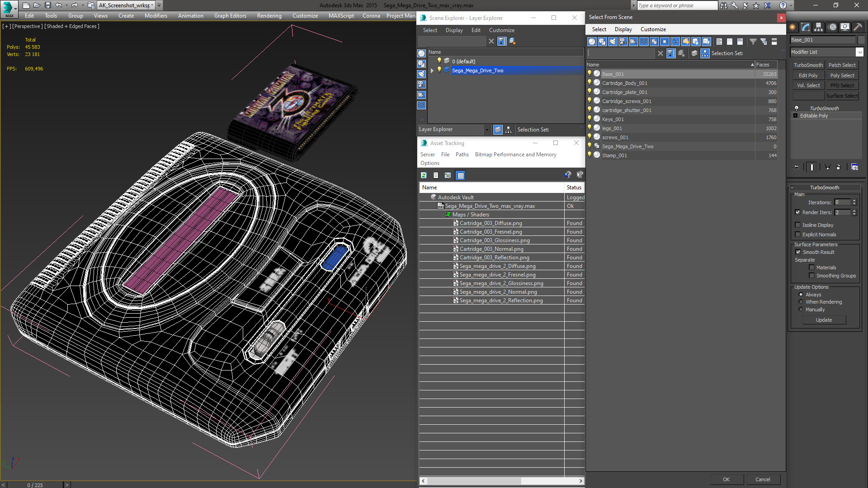The width and height of the screenshot is (868, 488).
Task: Click Configure Modifier Sets icon
Action: 854,167
